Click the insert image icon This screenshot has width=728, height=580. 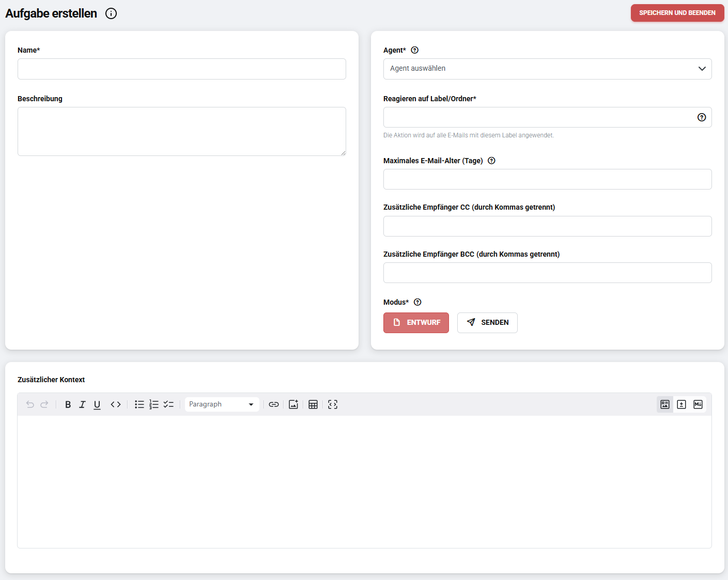pos(293,404)
